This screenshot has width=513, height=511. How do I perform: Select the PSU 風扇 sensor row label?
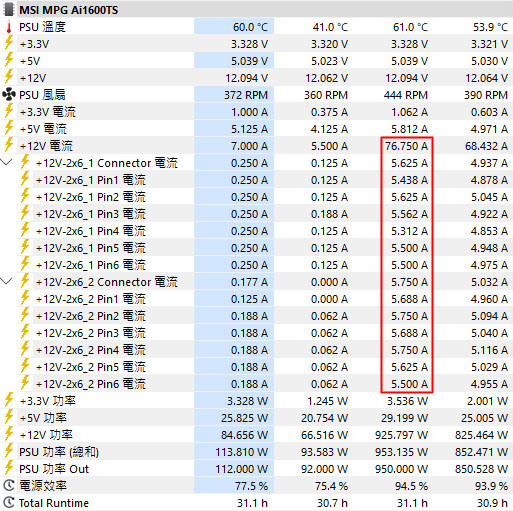pyautogui.click(x=42, y=95)
